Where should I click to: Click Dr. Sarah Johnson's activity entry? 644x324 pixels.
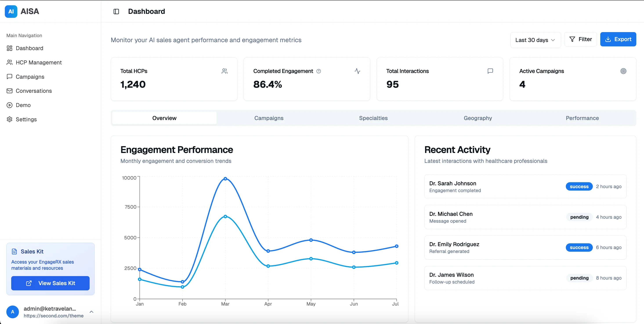tap(525, 186)
